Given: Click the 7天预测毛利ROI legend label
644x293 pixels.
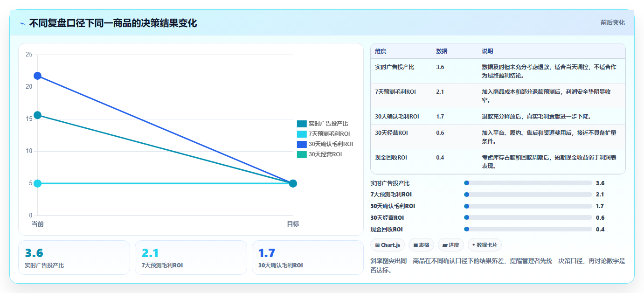Looking at the screenshot, I should click(329, 134).
